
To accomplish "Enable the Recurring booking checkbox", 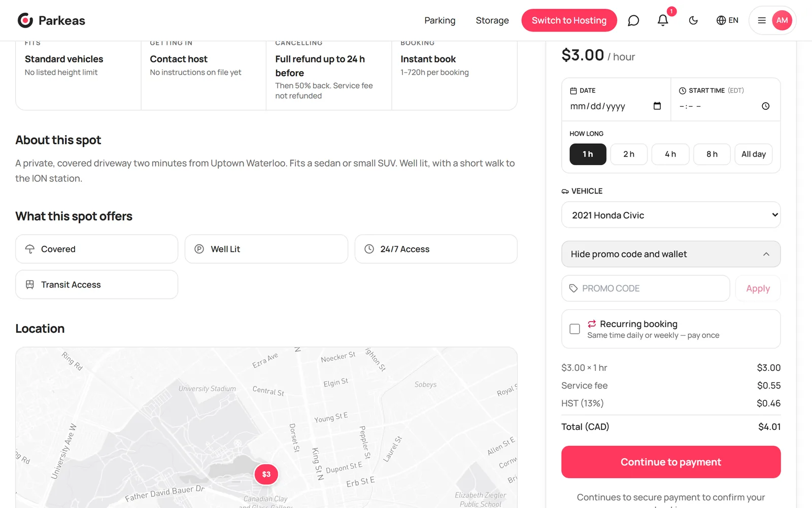I will (x=574, y=329).
